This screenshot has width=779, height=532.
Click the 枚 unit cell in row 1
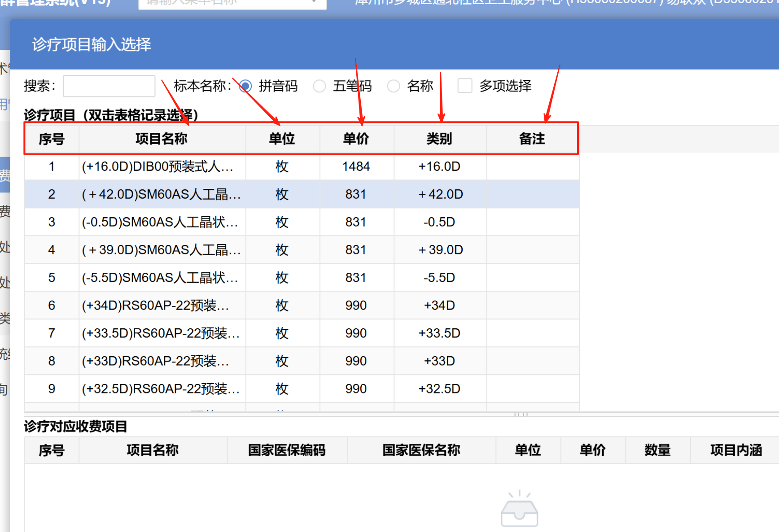coord(282,167)
